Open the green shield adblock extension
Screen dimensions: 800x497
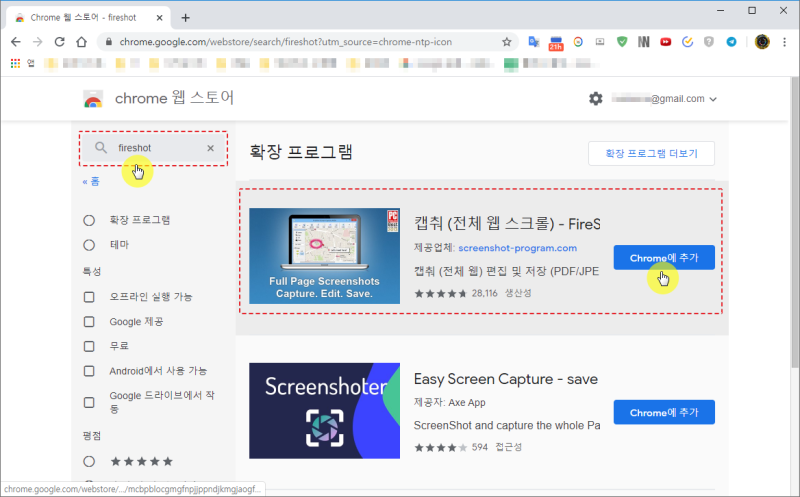621,42
